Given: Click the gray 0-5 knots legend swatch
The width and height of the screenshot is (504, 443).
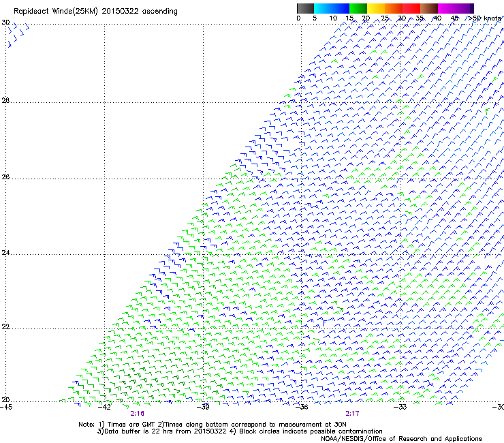Looking at the screenshot, I should coord(305,8).
